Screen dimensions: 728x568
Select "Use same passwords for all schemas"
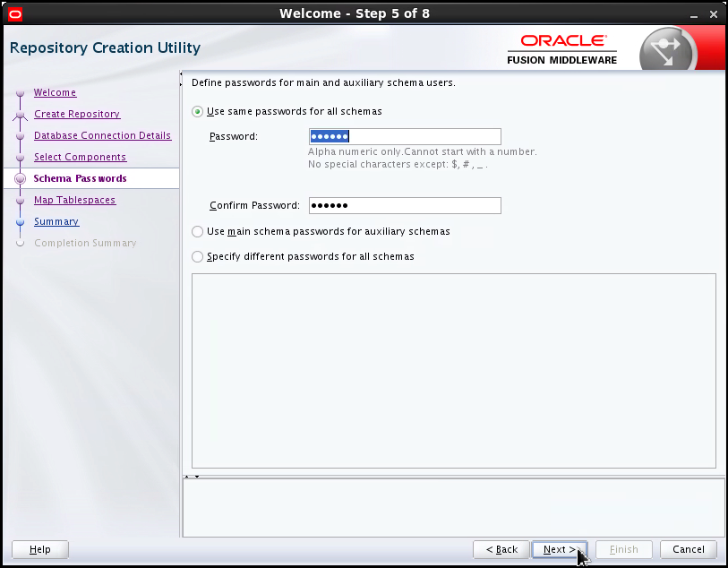(x=196, y=112)
